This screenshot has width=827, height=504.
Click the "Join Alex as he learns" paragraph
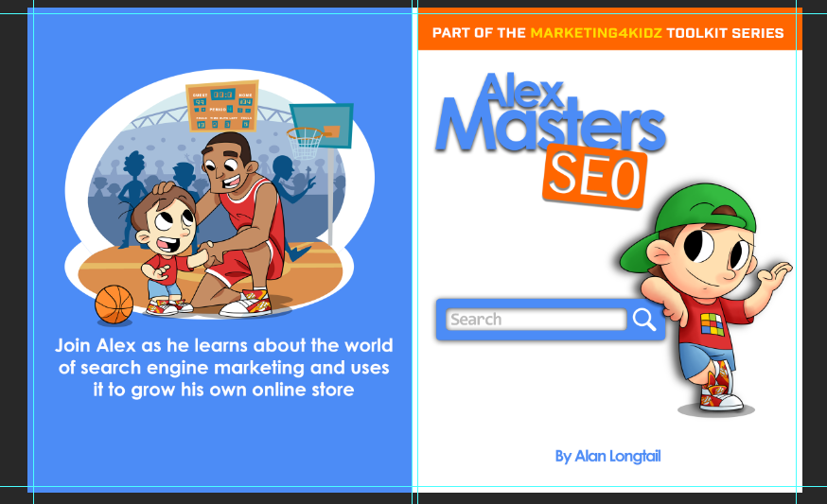click(x=223, y=368)
